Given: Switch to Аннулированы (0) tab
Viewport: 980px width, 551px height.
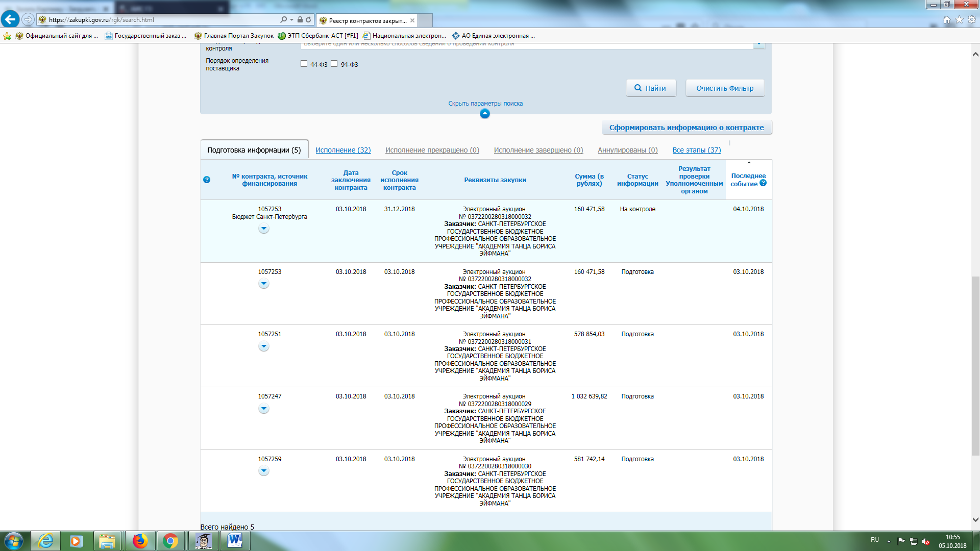Looking at the screenshot, I should (628, 150).
